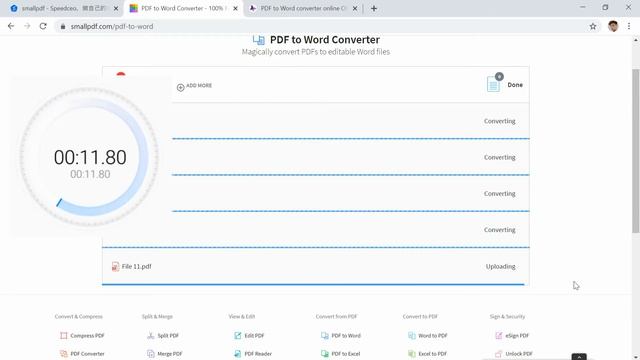Close the PDF to Word Converter tab
The height and width of the screenshot is (360, 640).
coord(235,8)
